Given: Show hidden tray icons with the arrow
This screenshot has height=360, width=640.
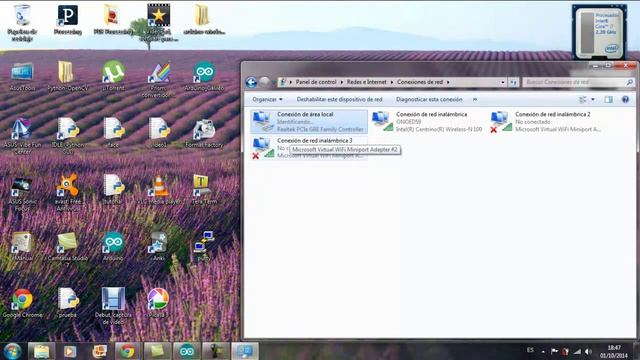Looking at the screenshot, I should coord(543,351).
